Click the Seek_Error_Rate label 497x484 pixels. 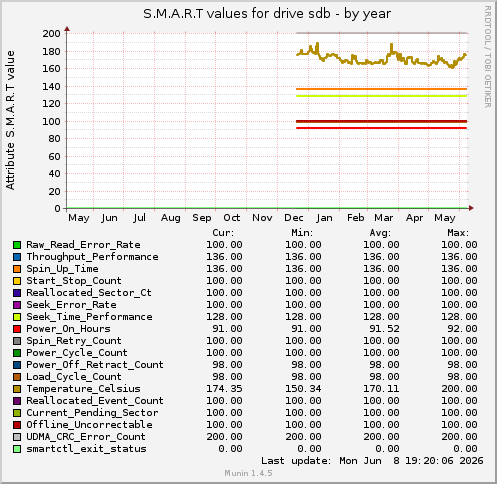[x=71, y=305]
